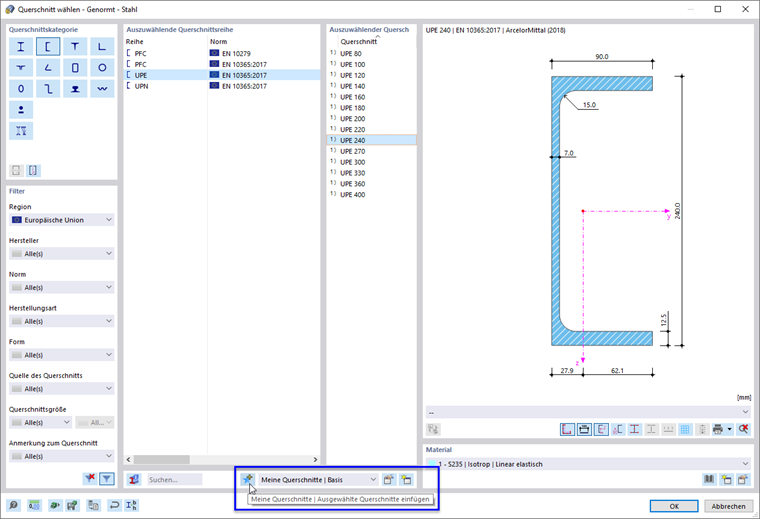The height and width of the screenshot is (519, 760).
Task: Open the Form filter dropdown
Action: point(62,355)
